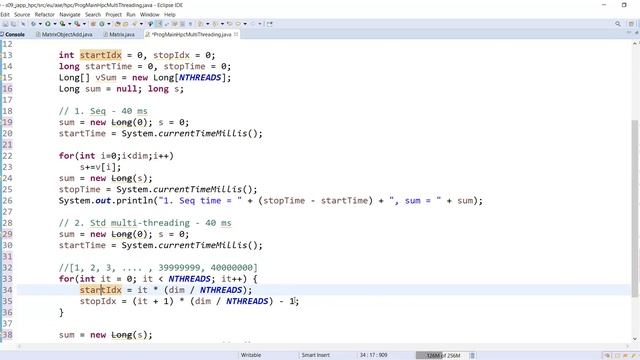Click the horizontal editor scrollbar
Image resolution: width=640 pixels, height=360 pixels.
(324, 347)
